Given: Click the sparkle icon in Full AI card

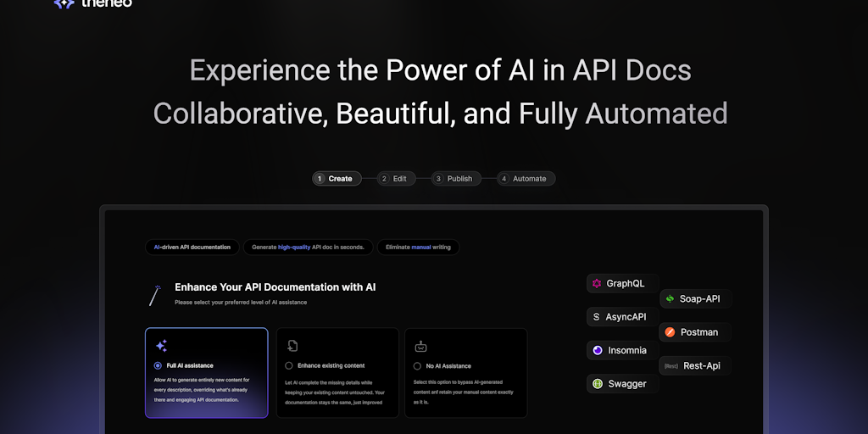Looking at the screenshot, I should pyautogui.click(x=161, y=346).
